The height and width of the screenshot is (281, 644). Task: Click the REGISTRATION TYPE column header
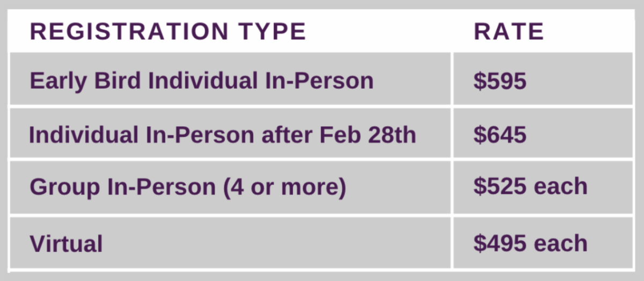(x=167, y=32)
